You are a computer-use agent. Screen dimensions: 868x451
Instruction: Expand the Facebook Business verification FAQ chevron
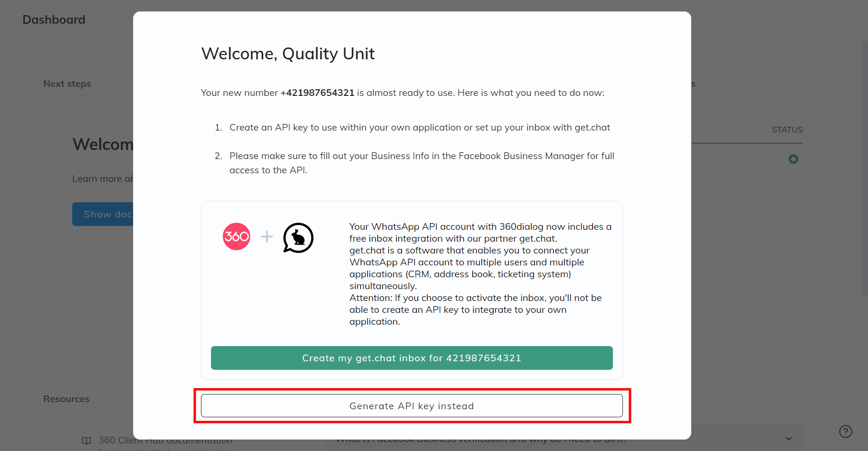pos(788,439)
